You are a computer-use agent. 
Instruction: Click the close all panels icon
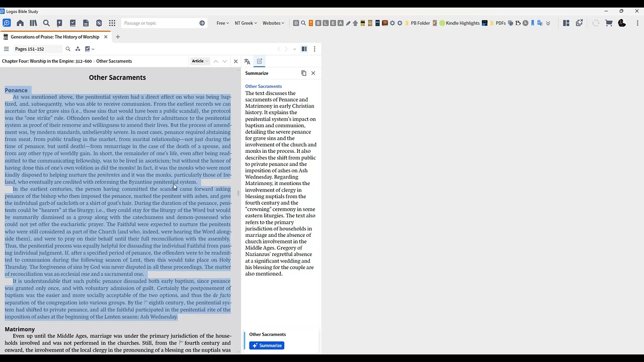(579, 23)
